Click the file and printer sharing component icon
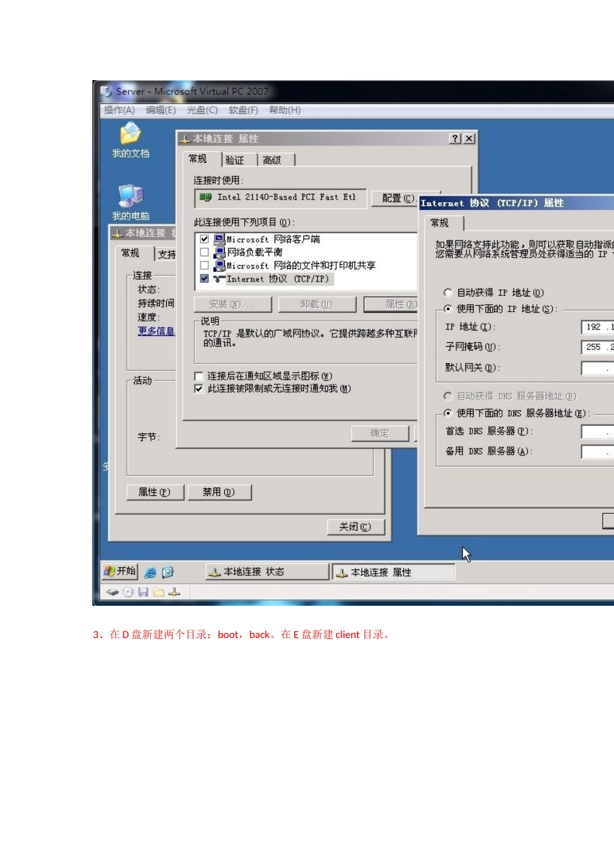The image size is (614, 868). coord(220,265)
